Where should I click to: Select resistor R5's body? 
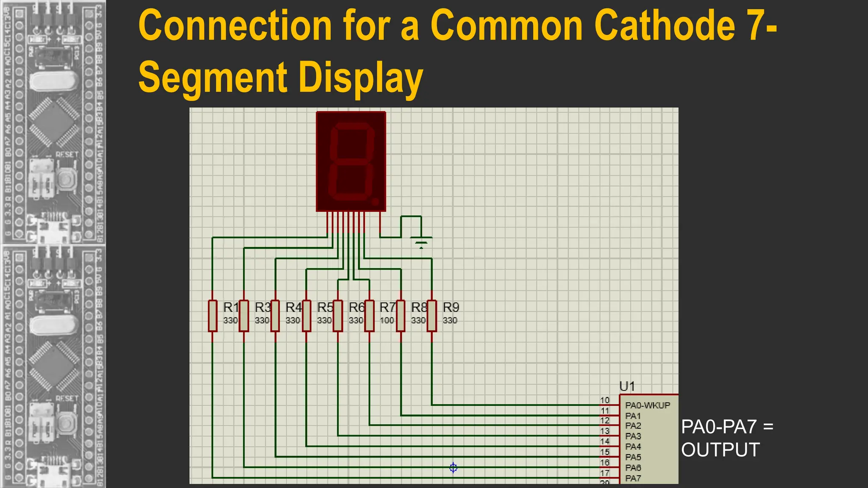coord(306,316)
